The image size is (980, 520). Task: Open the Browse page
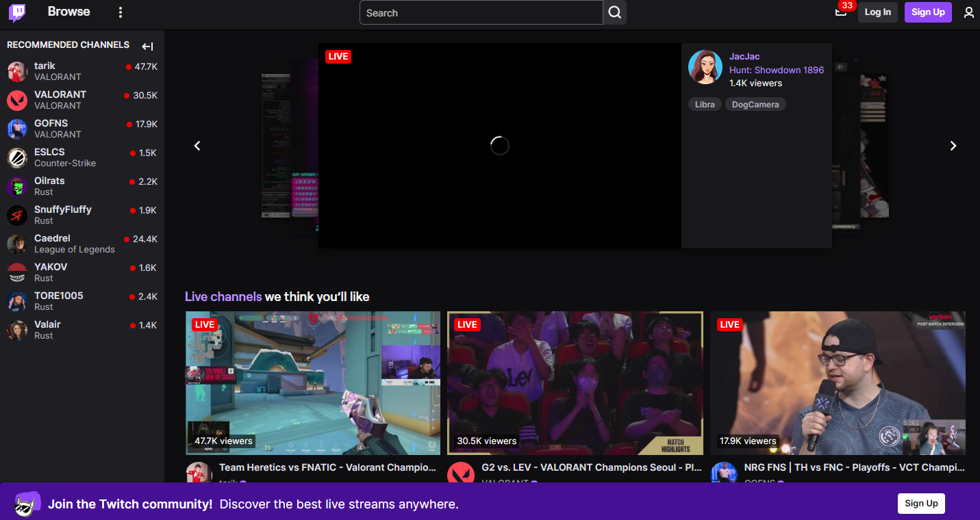(68, 12)
